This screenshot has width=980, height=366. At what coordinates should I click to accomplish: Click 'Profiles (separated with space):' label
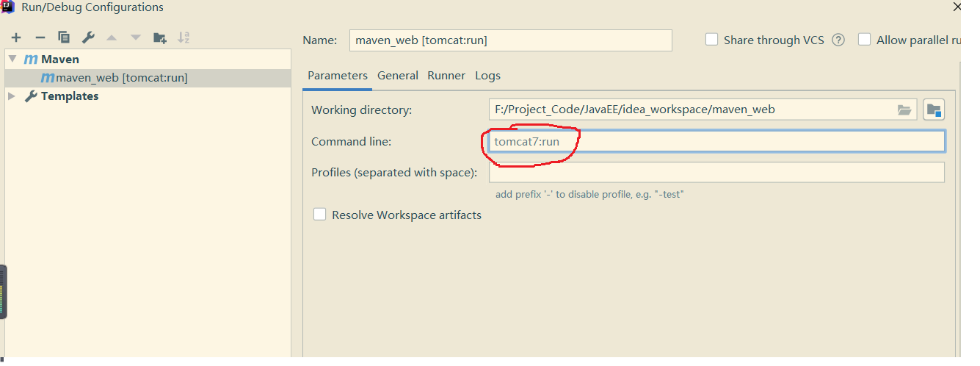394,173
